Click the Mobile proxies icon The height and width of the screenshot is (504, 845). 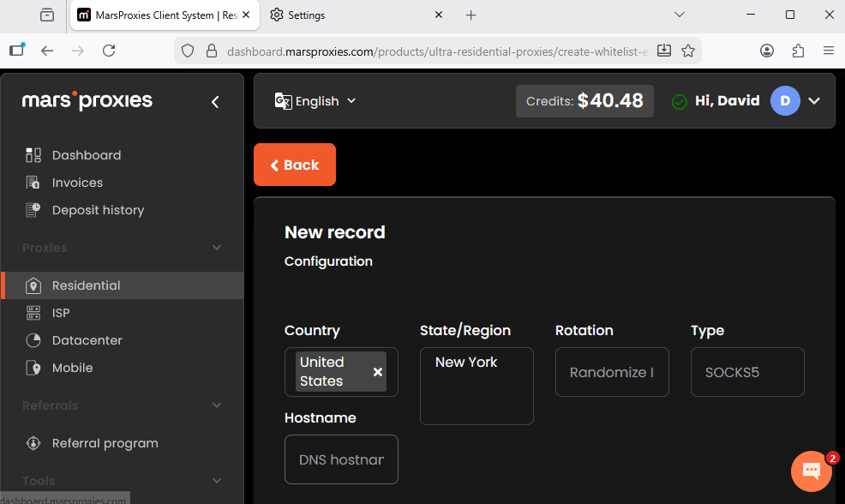(x=33, y=369)
